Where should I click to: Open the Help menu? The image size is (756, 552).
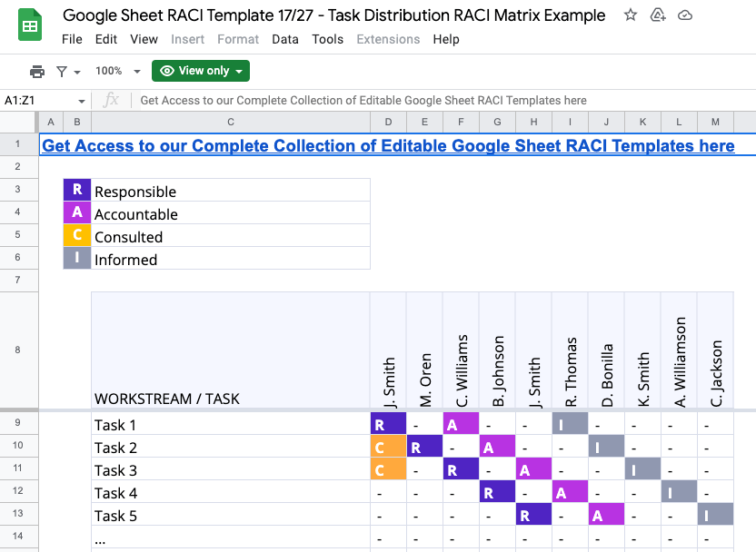(446, 39)
